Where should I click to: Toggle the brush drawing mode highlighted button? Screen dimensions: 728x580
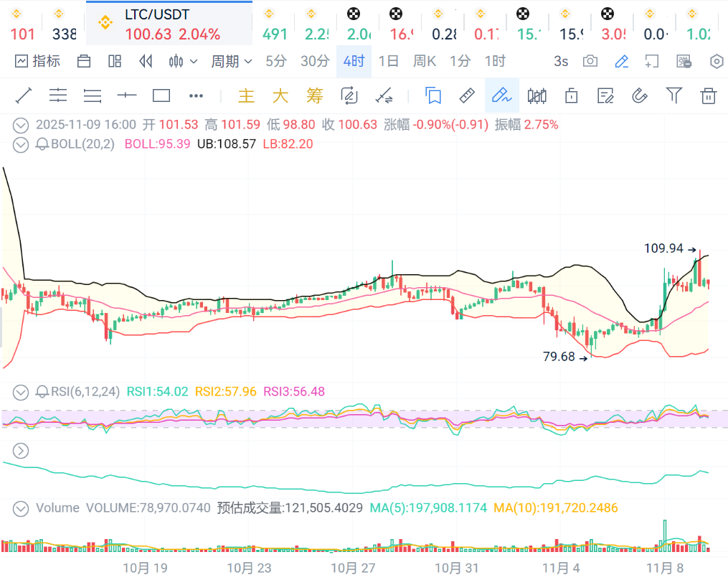[x=501, y=95]
